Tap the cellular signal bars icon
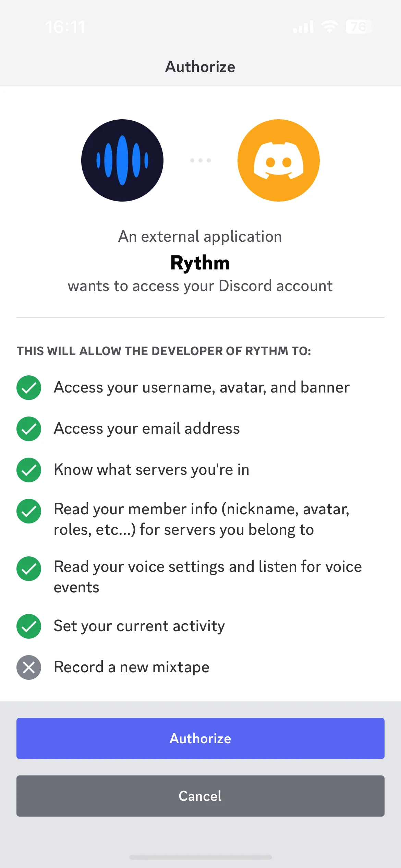Image resolution: width=401 pixels, height=868 pixels. click(303, 27)
